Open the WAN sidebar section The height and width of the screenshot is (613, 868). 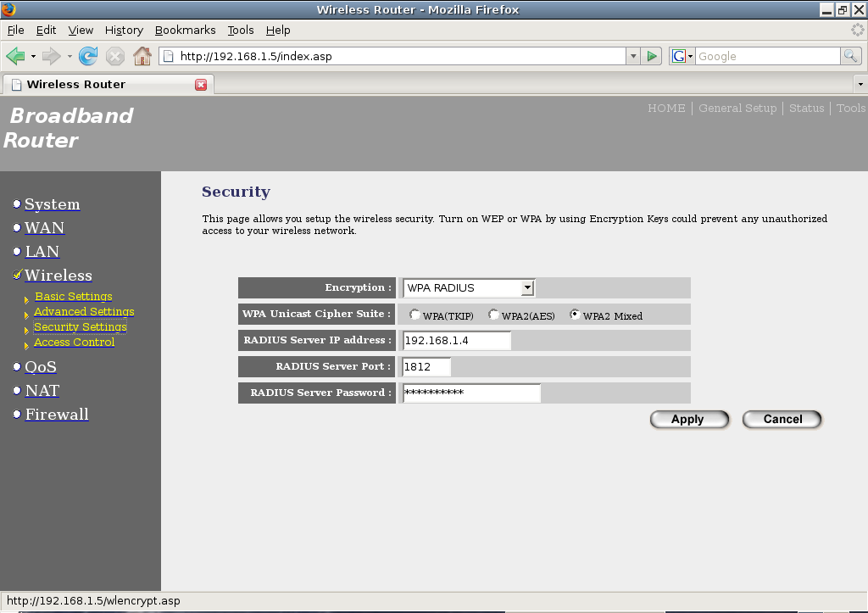click(44, 228)
